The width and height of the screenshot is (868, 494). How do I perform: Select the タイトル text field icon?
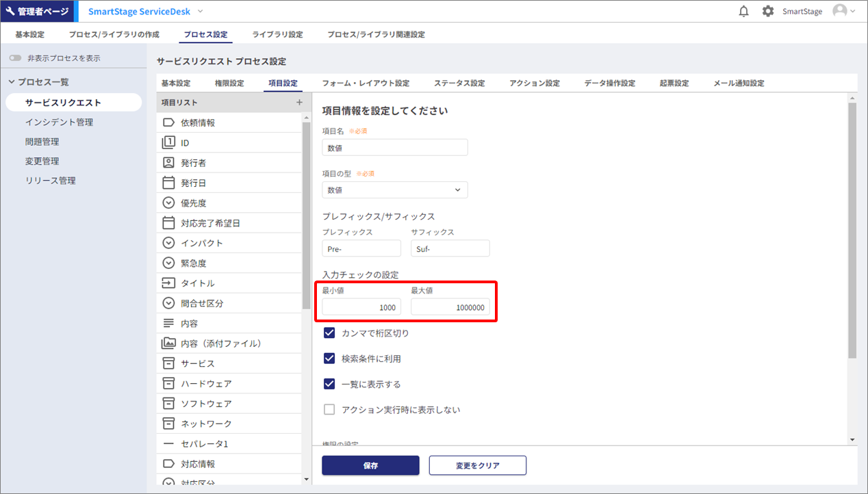click(168, 283)
